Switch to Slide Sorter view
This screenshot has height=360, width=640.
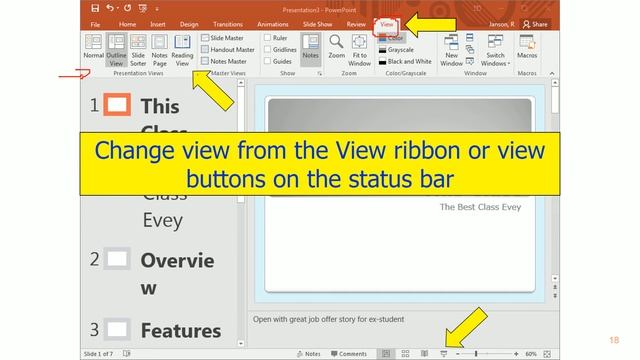pyautogui.click(x=138, y=50)
